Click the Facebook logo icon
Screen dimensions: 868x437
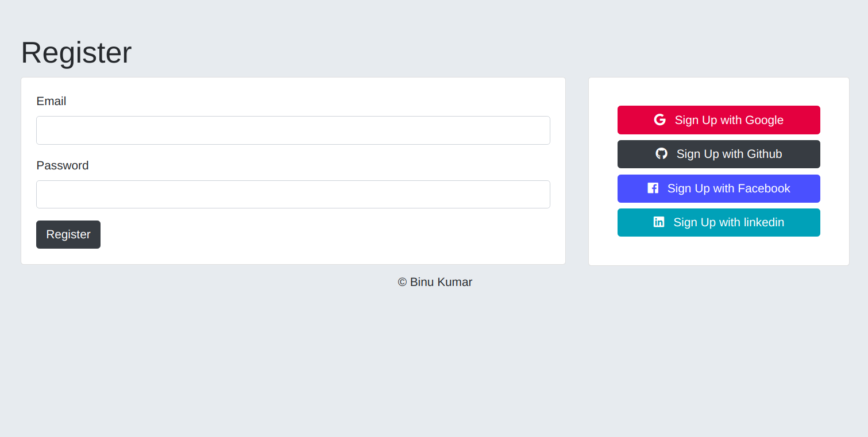pos(653,188)
